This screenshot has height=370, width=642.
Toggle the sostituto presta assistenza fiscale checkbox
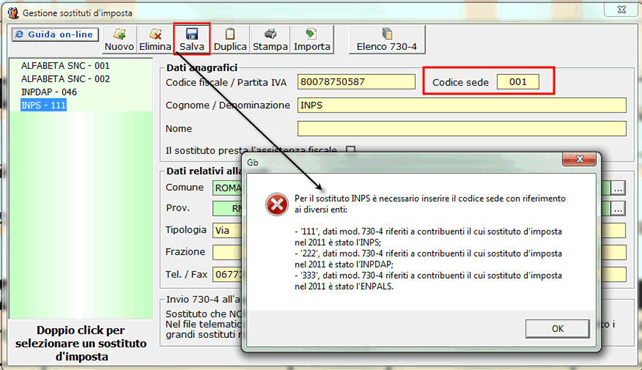(x=350, y=150)
